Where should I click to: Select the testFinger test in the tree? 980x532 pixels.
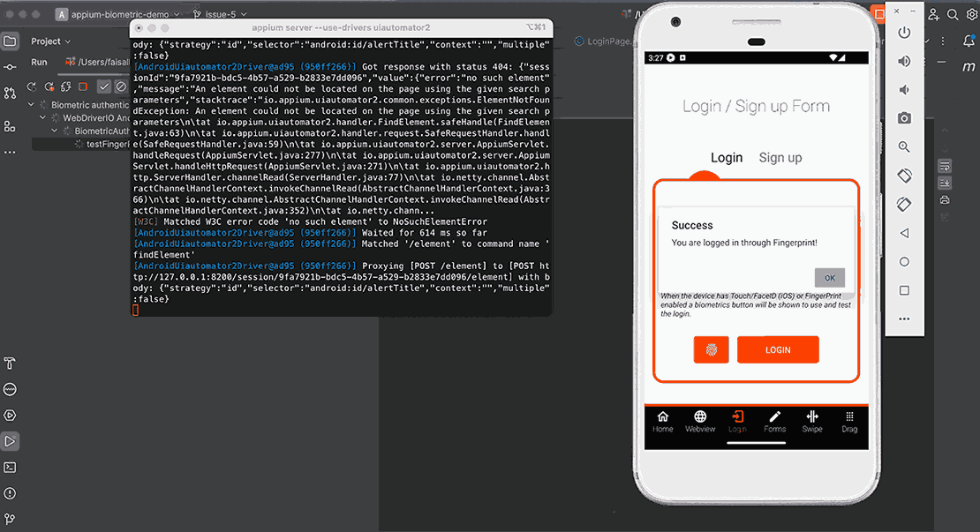pos(104,144)
